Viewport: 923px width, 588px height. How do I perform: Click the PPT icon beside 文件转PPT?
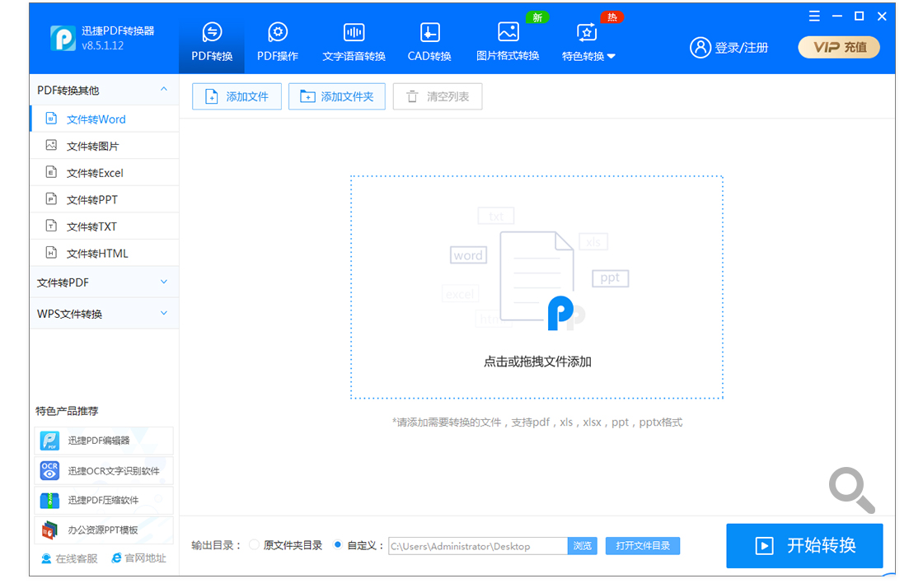coord(51,198)
